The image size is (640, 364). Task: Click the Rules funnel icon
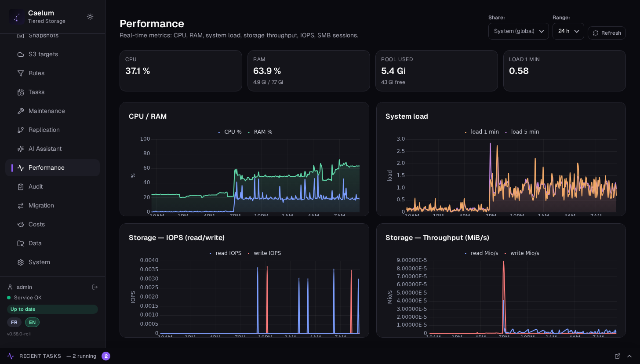(x=21, y=73)
